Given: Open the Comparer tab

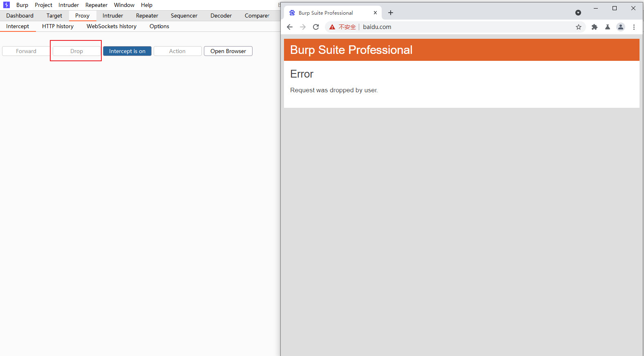Looking at the screenshot, I should (x=257, y=16).
